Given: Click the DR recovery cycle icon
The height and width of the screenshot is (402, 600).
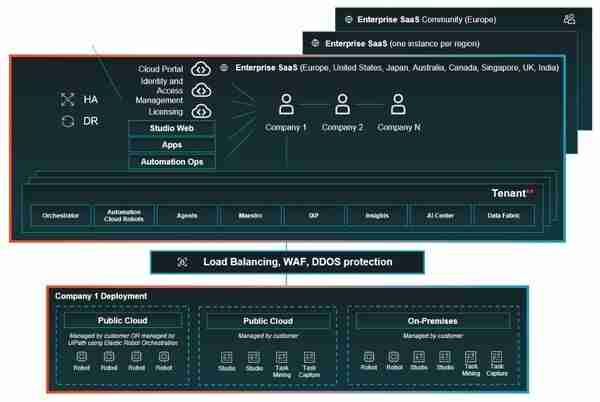Looking at the screenshot, I should [x=68, y=121].
